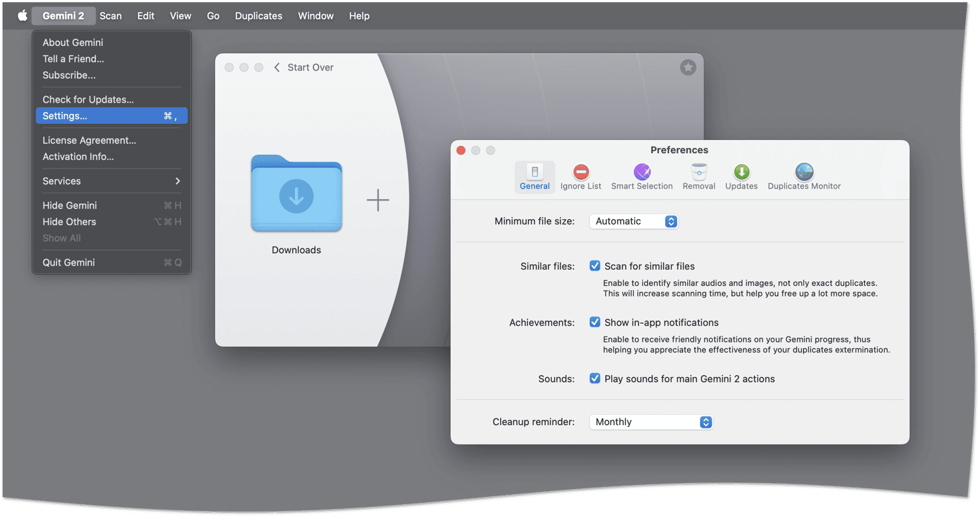Open the Removal preferences tab
980x517 pixels.
[699, 177]
